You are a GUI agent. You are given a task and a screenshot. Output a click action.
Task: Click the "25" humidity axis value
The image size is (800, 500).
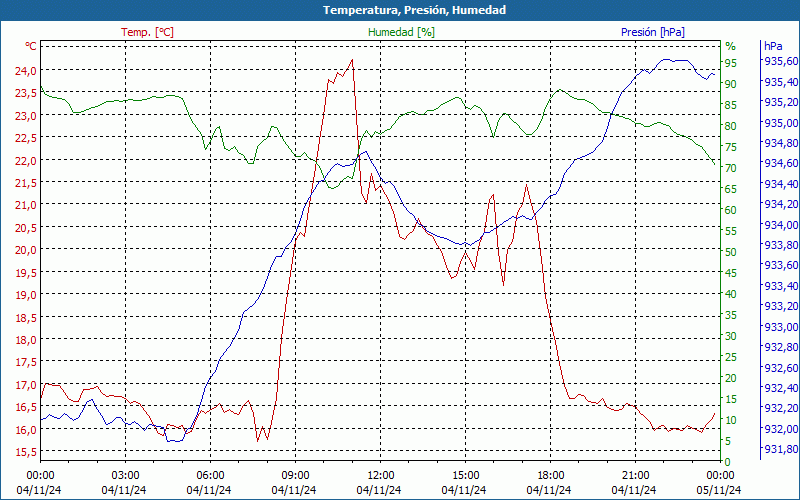(x=731, y=357)
